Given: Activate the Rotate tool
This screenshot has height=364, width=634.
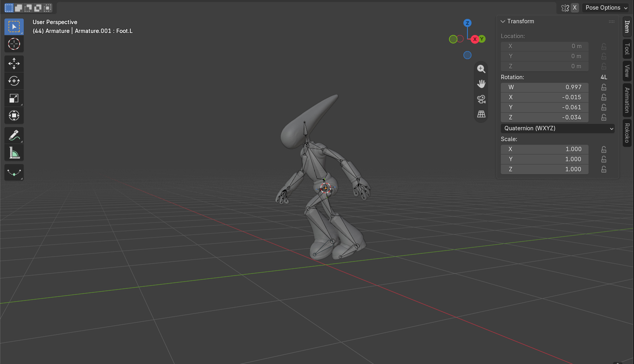Looking at the screenshot, I should click(x=14, y=81).
